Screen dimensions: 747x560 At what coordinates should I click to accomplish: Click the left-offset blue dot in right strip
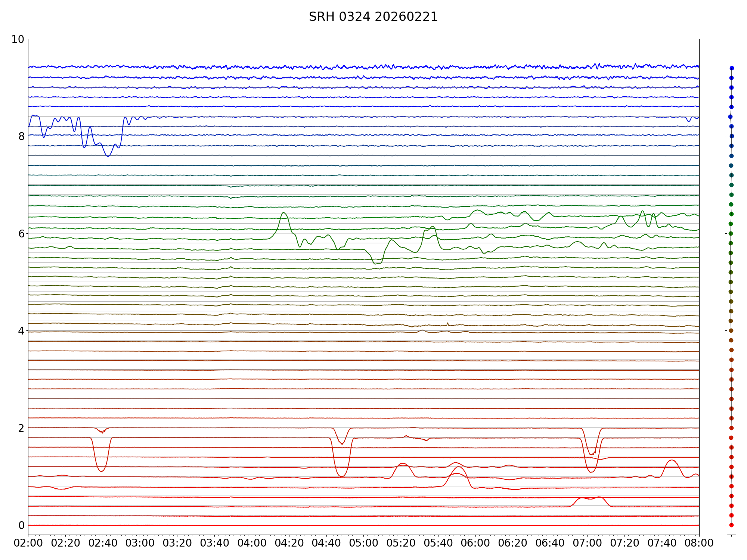point(730,116)
